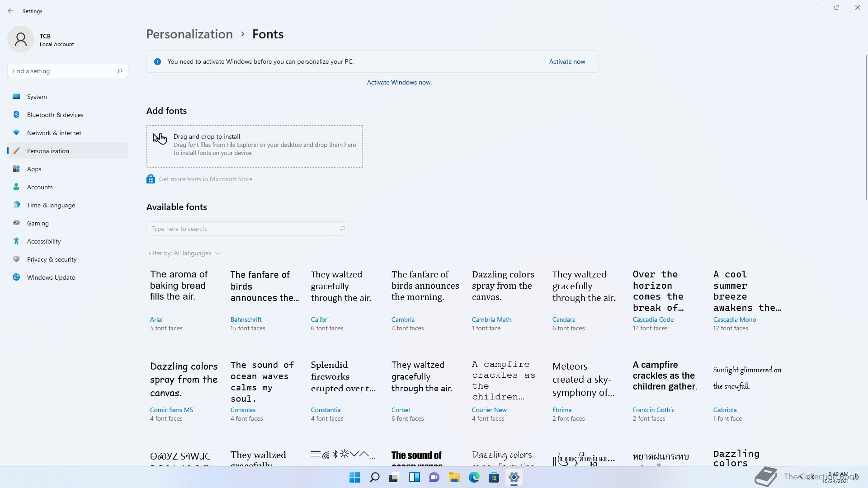This screenshot has width=868, height=488.
Task: Click the vertical scrollbar on the right
Action: 866,127
